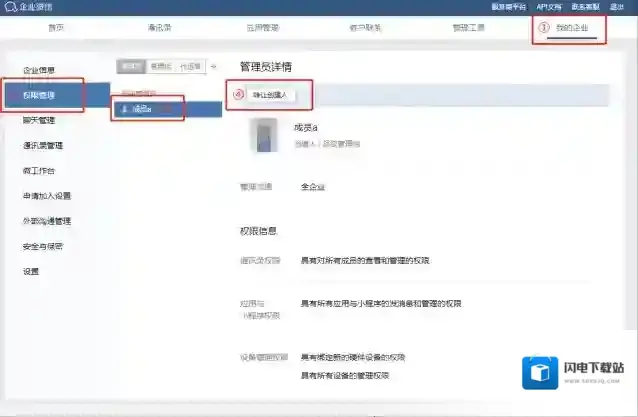Select 权限管理 in the sidebar

(x=40, y=95)
